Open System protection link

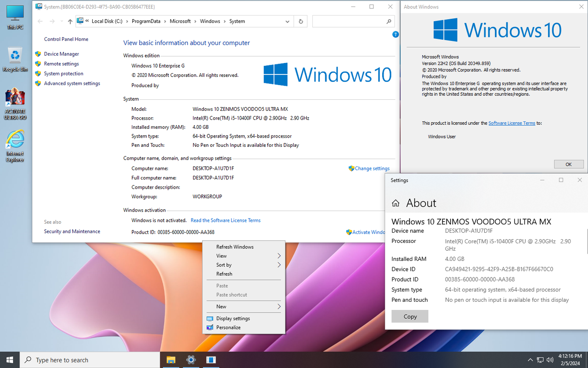pyautogui.click(x=64, y=74)
